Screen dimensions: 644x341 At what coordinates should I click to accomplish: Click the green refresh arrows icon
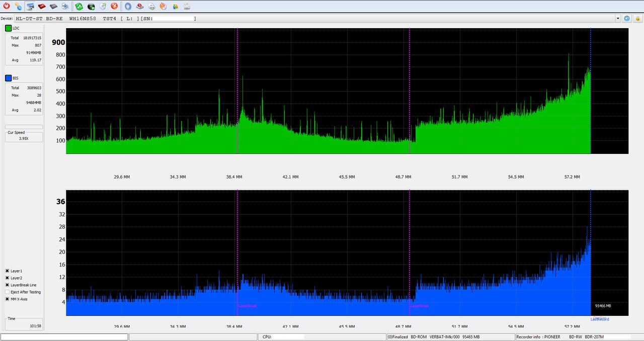pyautogui.click(x=79, y=7)
